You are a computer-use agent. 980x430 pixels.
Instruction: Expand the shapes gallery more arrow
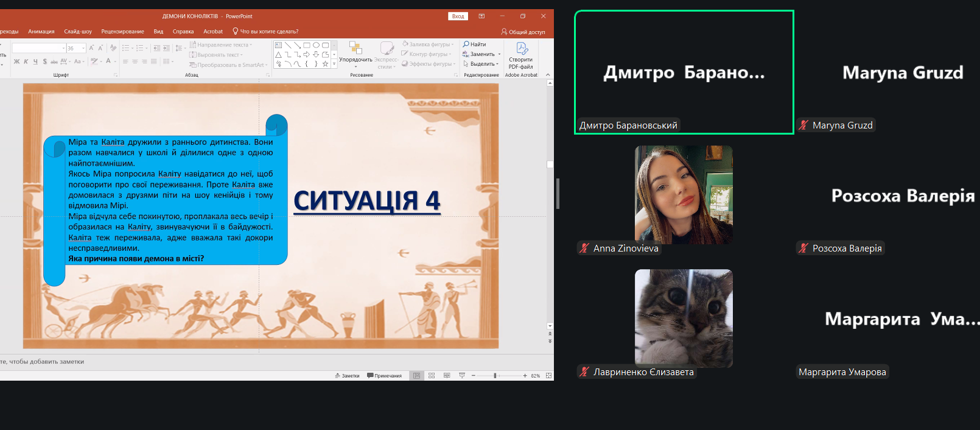334,64
